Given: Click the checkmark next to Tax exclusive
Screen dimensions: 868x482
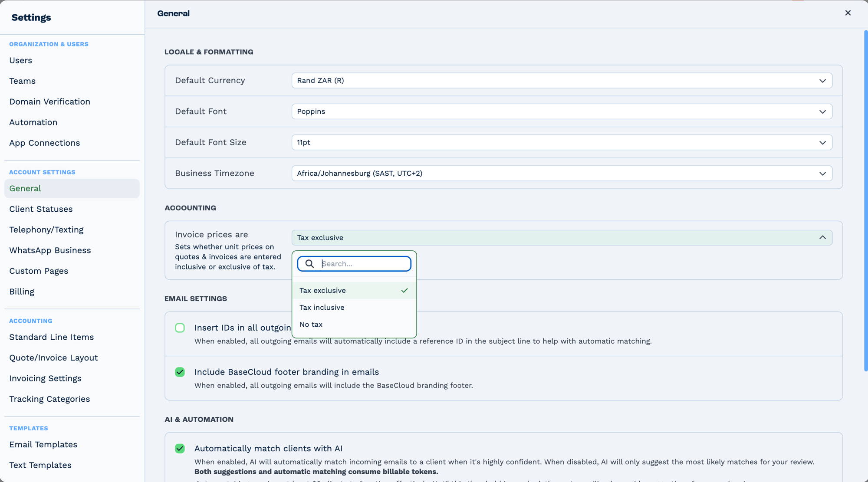Looking at the screenshot, I should [x=404, y=290].
